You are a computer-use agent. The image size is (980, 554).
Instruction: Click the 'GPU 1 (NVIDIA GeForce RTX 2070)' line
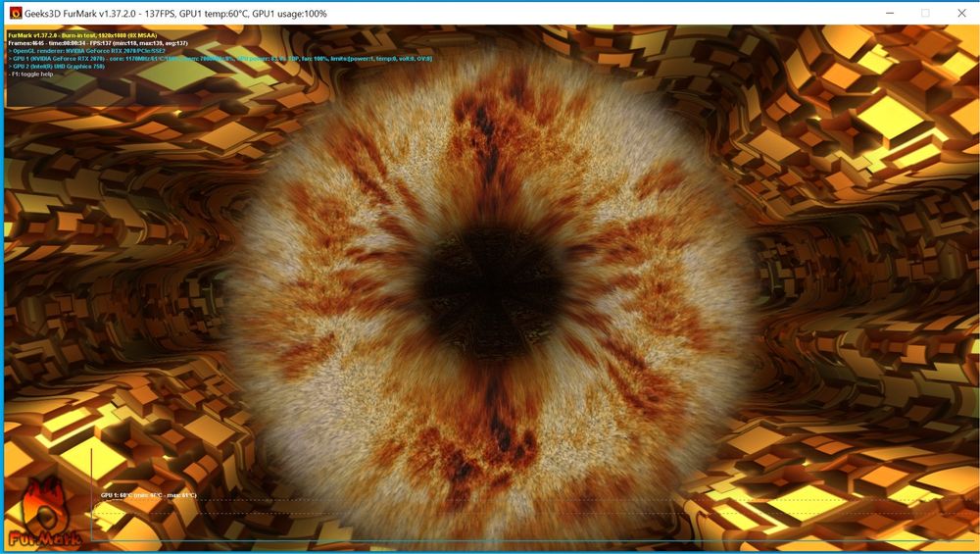220,58
